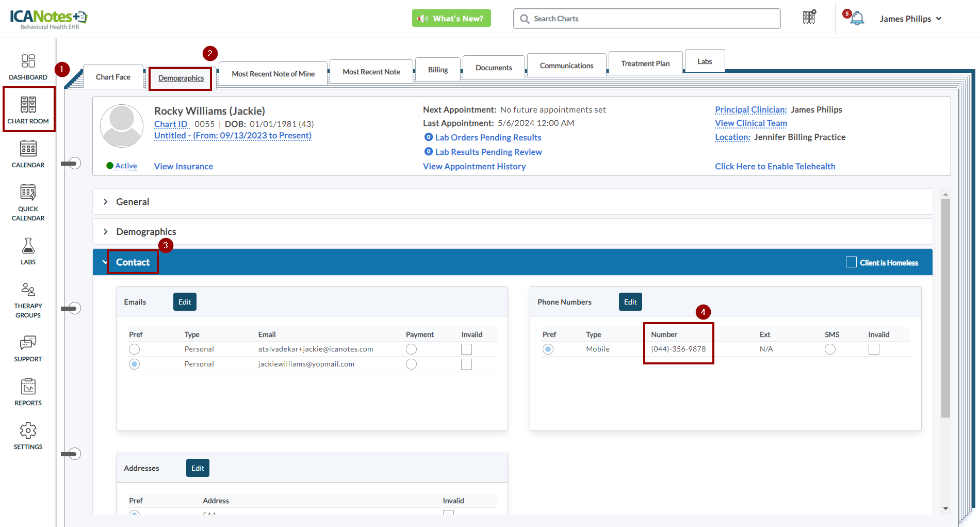
Task: Open the Settings gear icon
Action: pyautogui.click(x=28, y=436)
